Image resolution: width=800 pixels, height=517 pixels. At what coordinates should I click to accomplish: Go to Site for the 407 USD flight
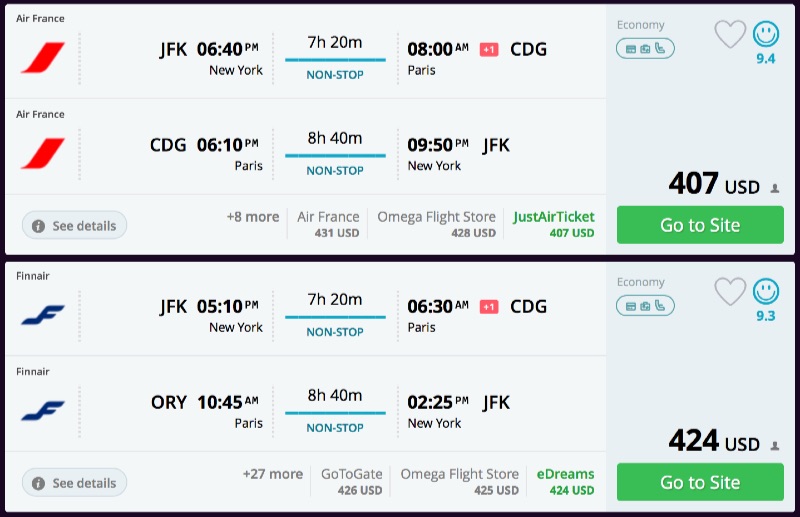pos(699,225)
